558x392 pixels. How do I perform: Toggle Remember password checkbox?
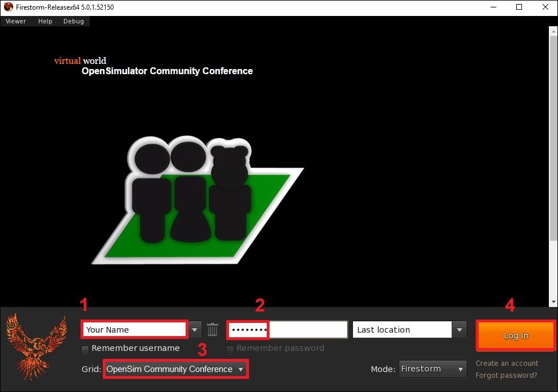[230, 349]
